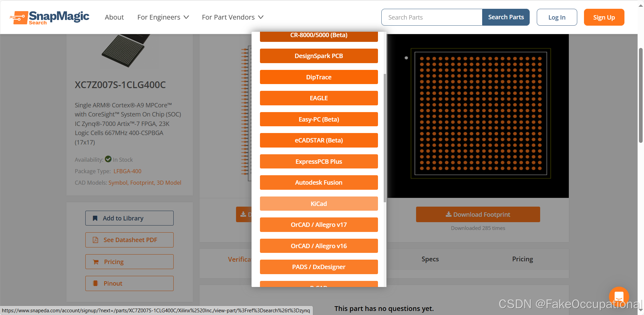Screen dimensions: 644x315
Task: Switch to the Pricing tab
Action: point(523,259)
